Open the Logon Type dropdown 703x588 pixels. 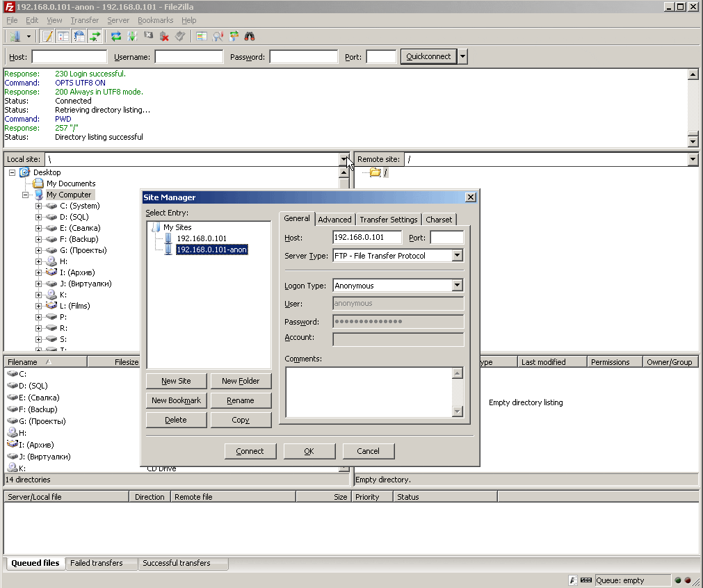click(x=457, y=286)
